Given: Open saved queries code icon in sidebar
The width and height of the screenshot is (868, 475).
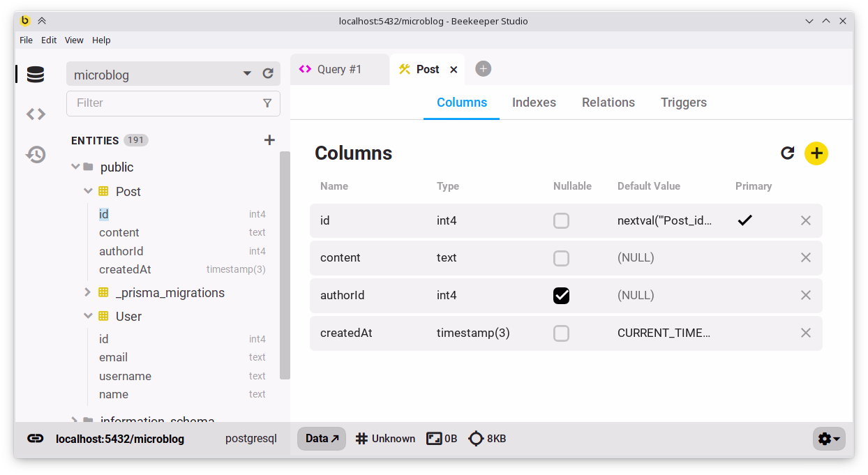Looking at the screenshot, I should (36, 114).
